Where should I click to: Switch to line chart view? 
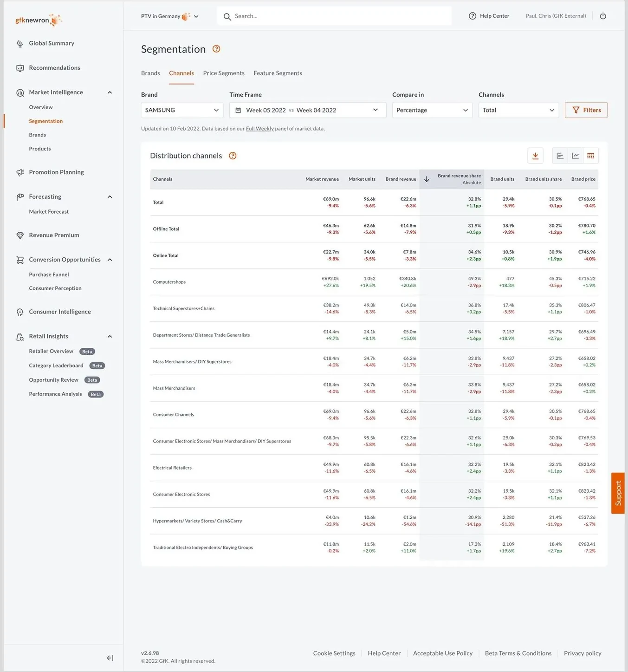pos(575,156)
